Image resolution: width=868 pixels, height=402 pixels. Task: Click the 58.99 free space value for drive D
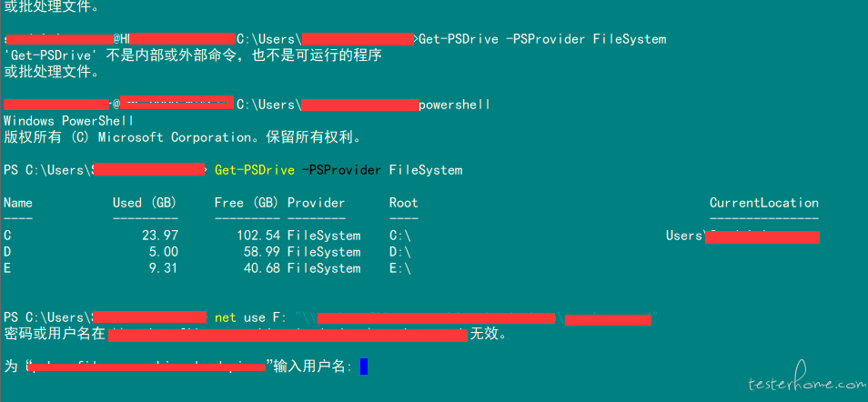(262, 252)
